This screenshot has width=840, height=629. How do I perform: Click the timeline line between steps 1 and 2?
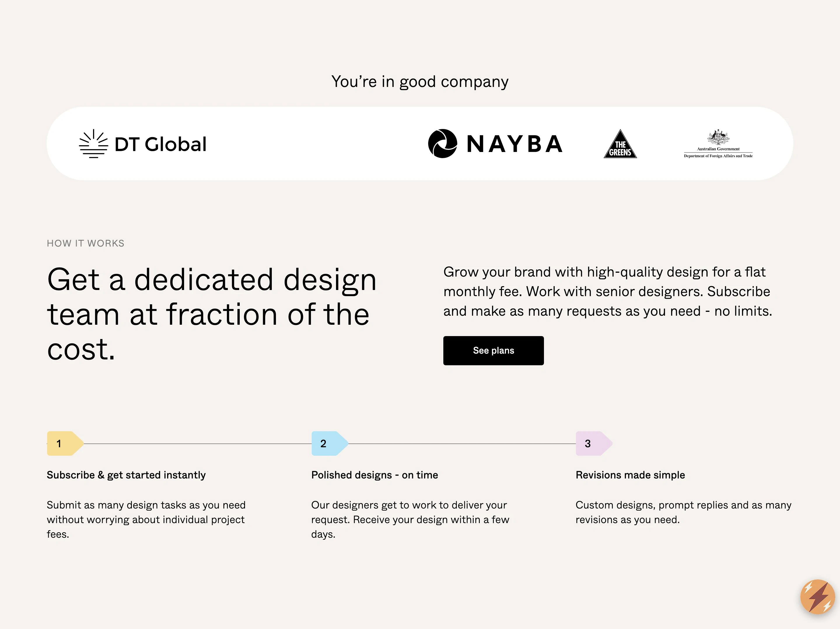(197, 444)
